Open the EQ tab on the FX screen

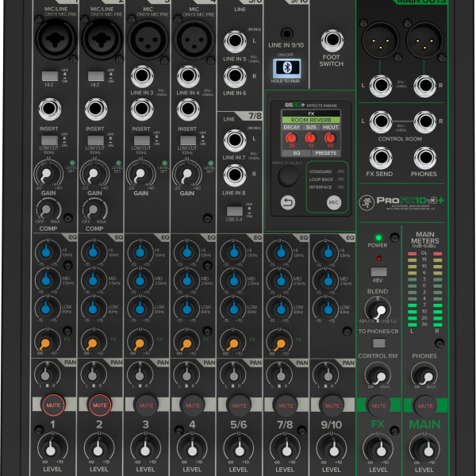pyautogui.click(x=297, y=153)
